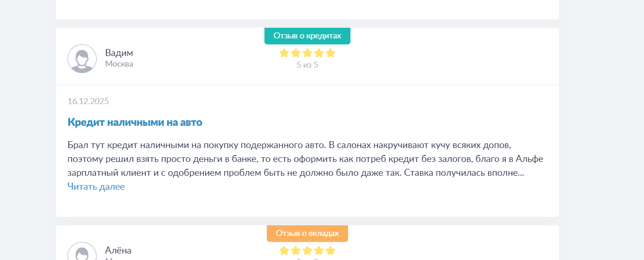Select the orange "Отзыв о вкладах" badge
Screen dimensions: 644x260
pos(307,233)
